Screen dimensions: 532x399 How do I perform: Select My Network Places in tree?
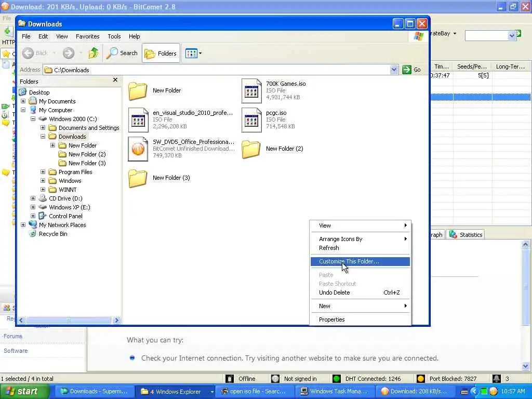[x=62, y=225]
